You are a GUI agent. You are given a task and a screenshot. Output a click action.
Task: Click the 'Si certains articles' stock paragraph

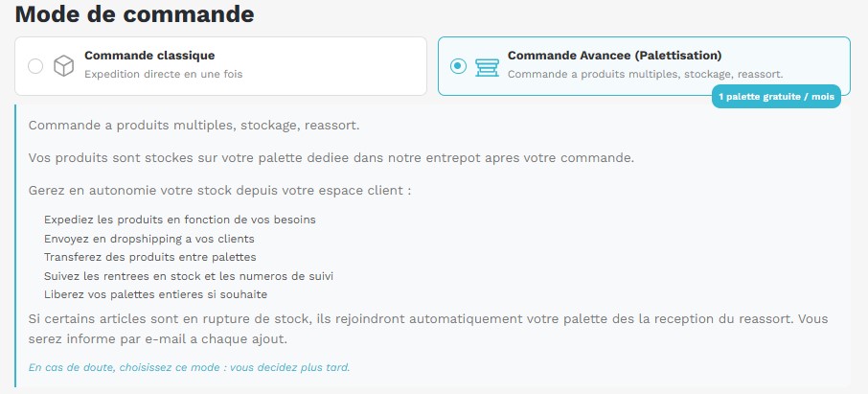point(428,328)
